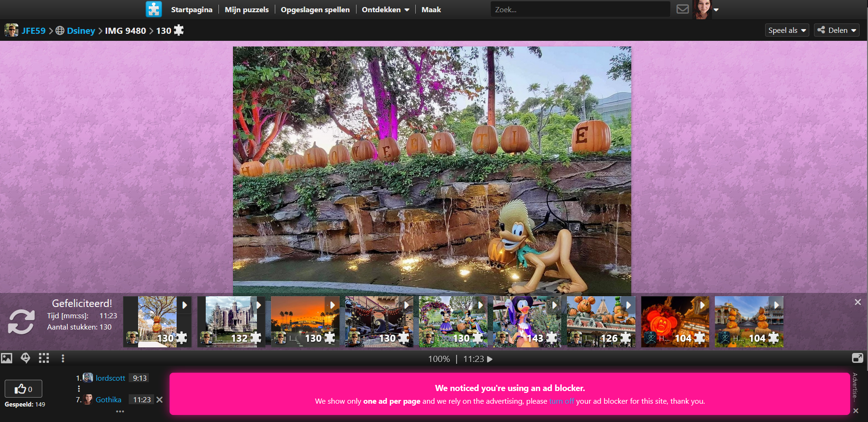Open Opgeslagen spellen menu item
868x422 pixels.
(315, 9)
